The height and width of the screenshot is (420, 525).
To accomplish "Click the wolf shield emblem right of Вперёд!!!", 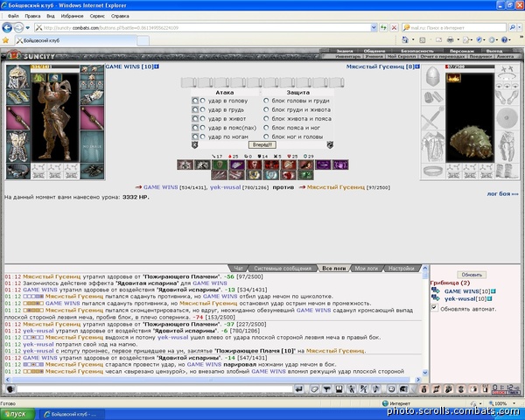I will [x=330, y=144].
